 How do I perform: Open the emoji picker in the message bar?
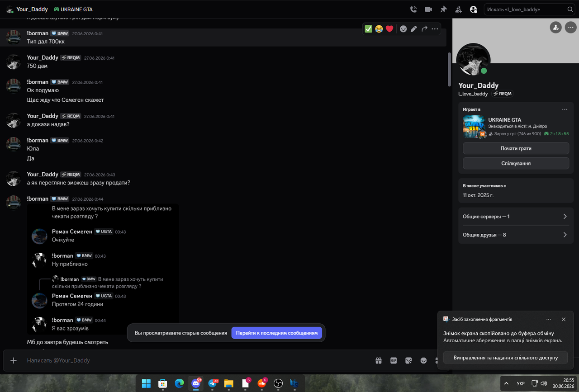point(423,360)
